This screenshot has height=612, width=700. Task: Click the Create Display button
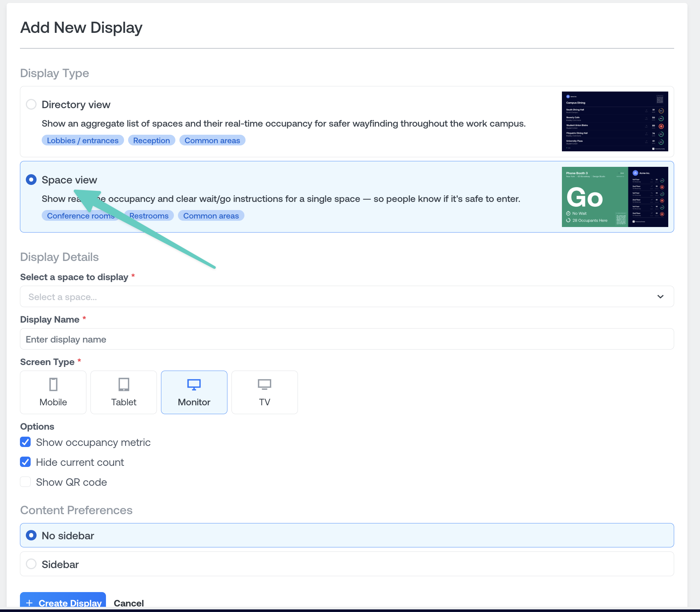(x=62, y=603)
